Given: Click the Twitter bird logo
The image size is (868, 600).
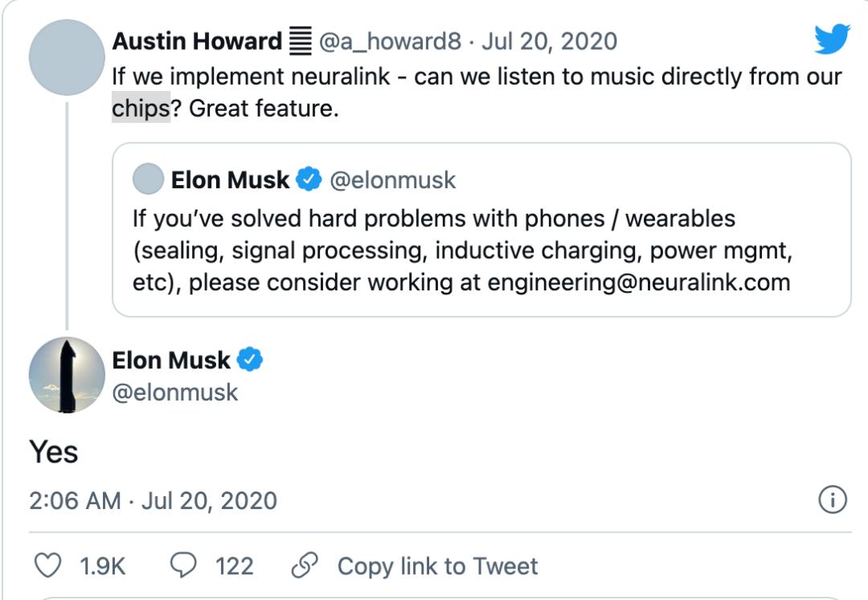Looking at the screenshot, I should pyautogui.click(x=832, y=39).
